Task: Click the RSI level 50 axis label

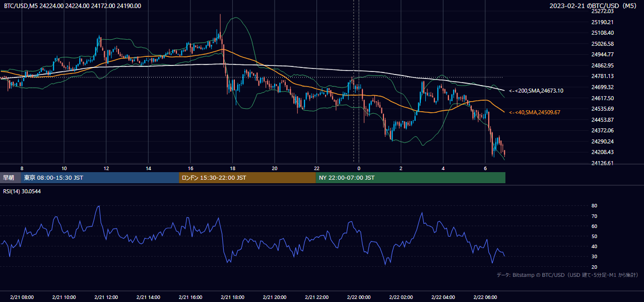Action: click(594, 236)
